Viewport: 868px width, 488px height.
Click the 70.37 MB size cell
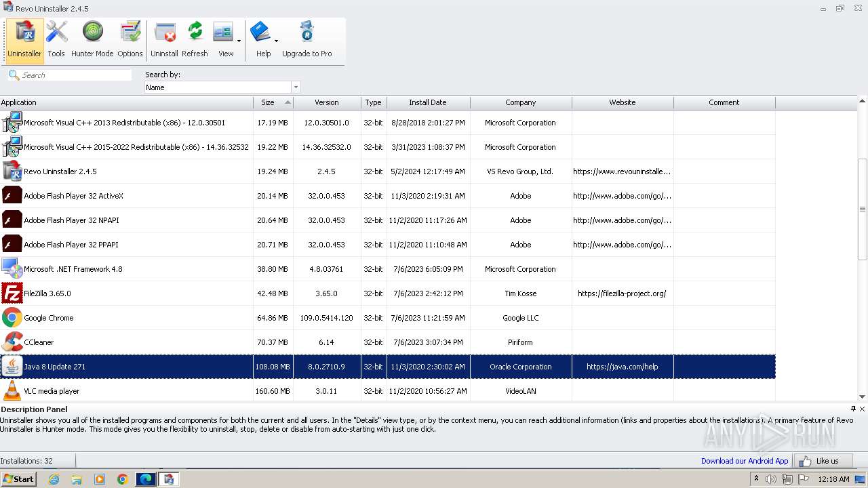(x=273, y=342)
